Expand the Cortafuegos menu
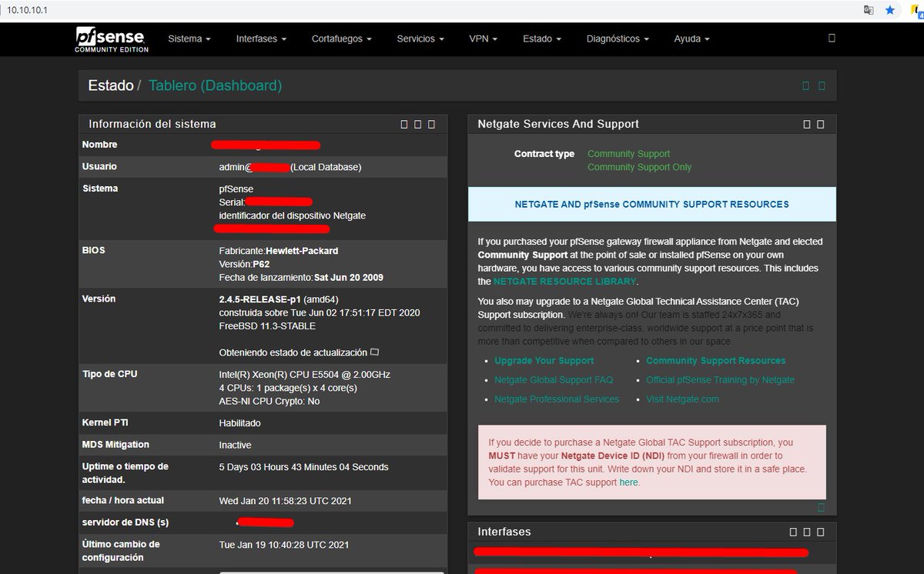 click(x=341, y=38)
